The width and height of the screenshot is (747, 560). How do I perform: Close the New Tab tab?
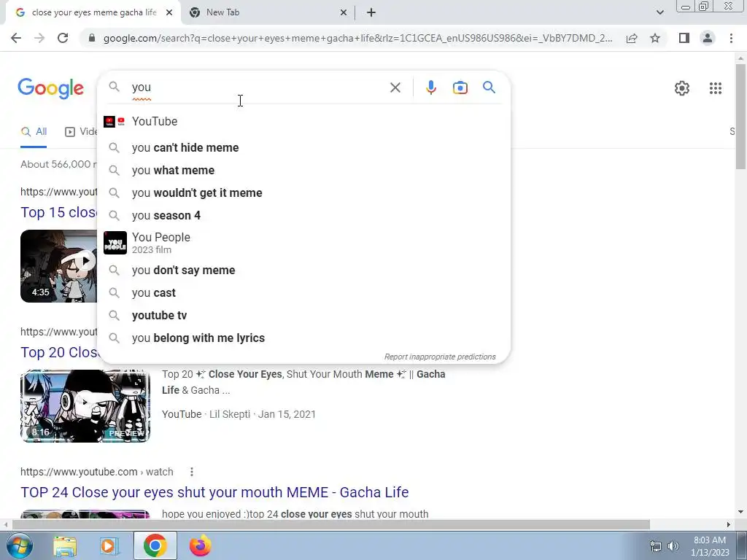344,12
